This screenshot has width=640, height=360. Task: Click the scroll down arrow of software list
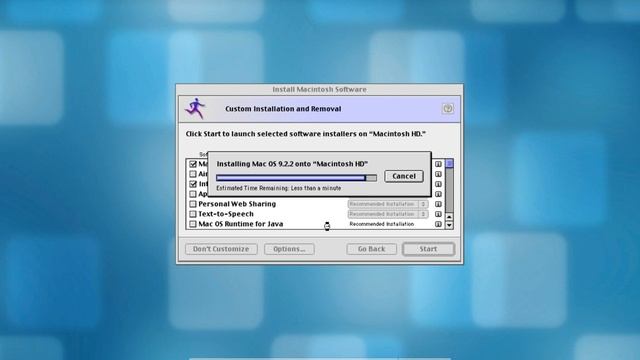point(449,225)
